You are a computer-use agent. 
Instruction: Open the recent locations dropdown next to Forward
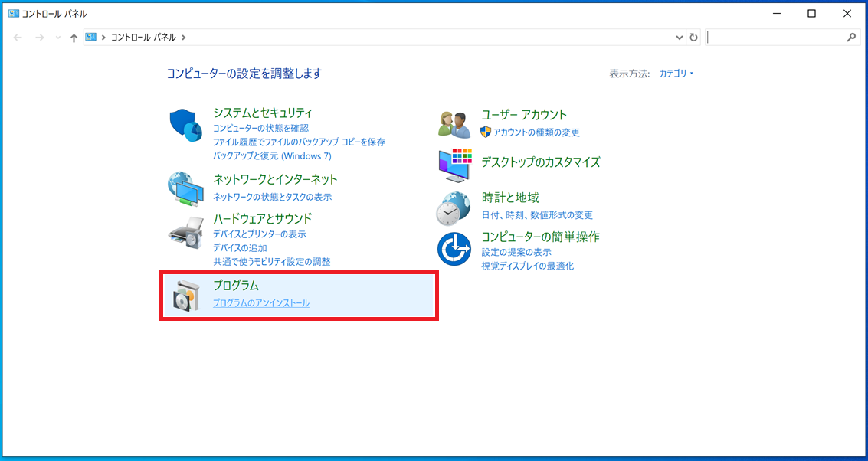point(58,38)
